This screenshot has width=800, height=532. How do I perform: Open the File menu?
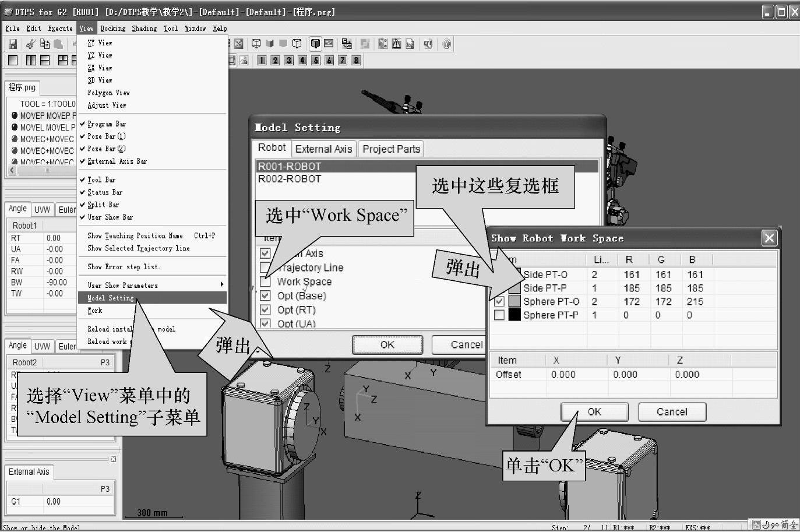click(x=12, y=28)
